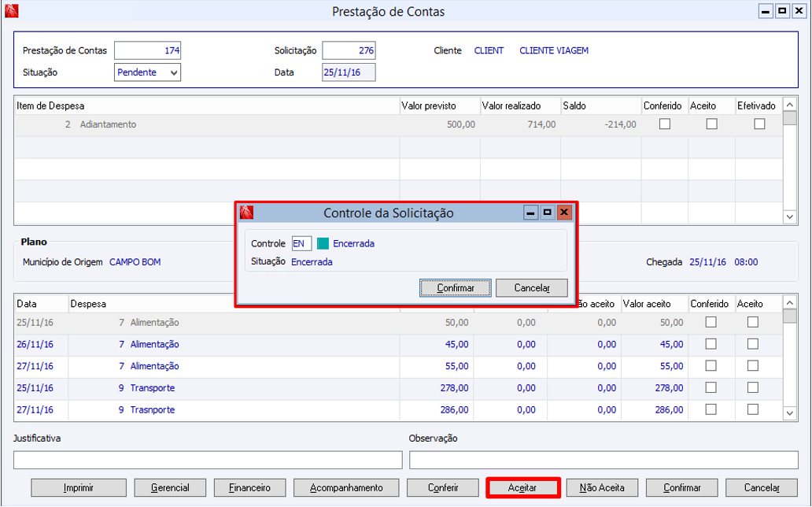Click the Imprimir button
This screenshot has height=507, width=812.
(79, 487)
